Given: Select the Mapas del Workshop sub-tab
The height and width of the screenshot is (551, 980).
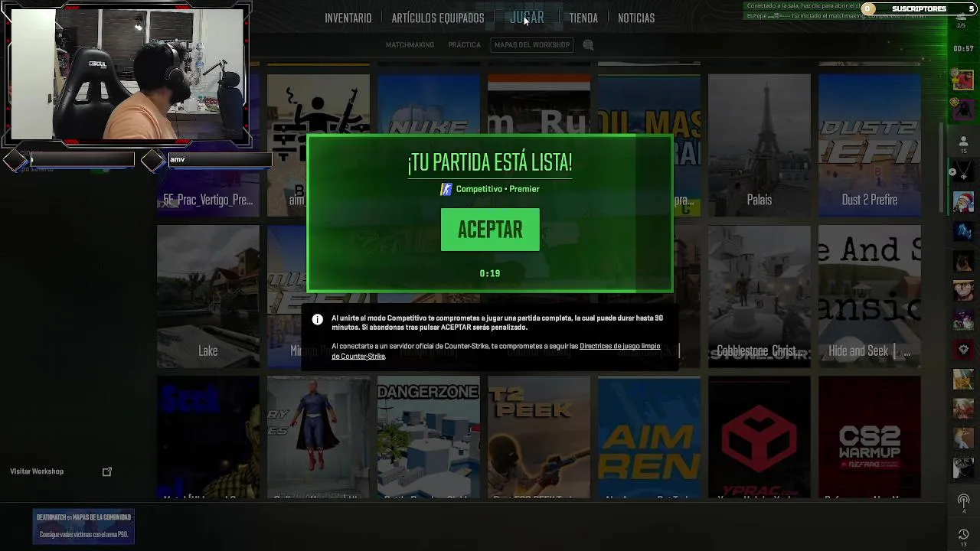Looking at the screenshot, I should click(x=532, y=45).
